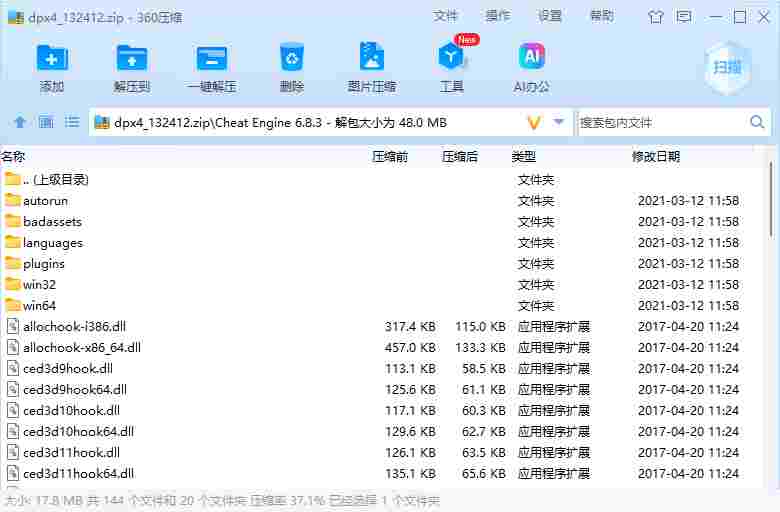Click the vertical scrollbar of the file list
Viewport: 780px width, 512px height.
tap(772, 199)
